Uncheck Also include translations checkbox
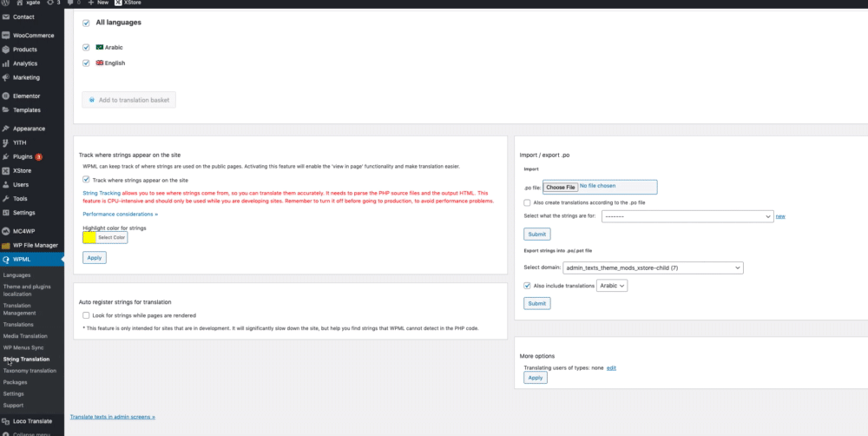This screenshot has width=868, height=436. (527, 286)
